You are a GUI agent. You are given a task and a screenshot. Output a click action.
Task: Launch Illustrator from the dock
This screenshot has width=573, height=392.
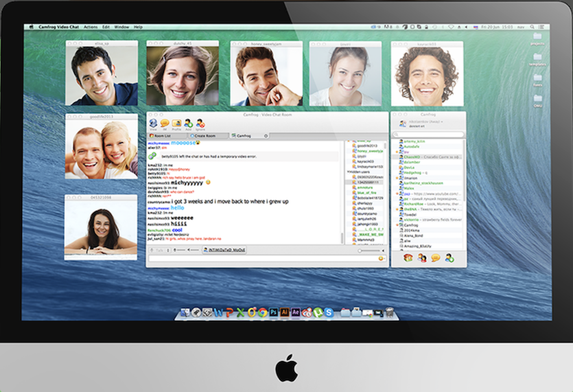284,312
